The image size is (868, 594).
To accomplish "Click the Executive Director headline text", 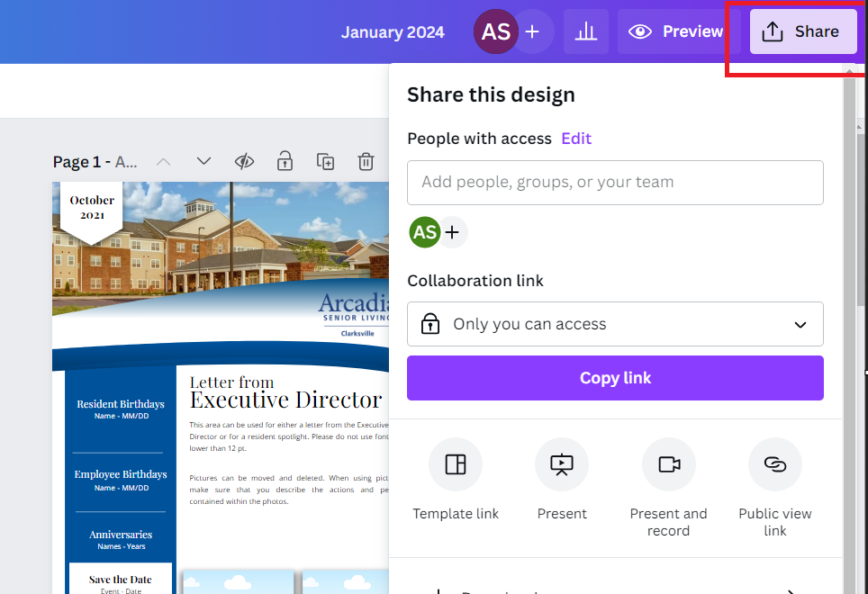I will click(x=285, y=400).
